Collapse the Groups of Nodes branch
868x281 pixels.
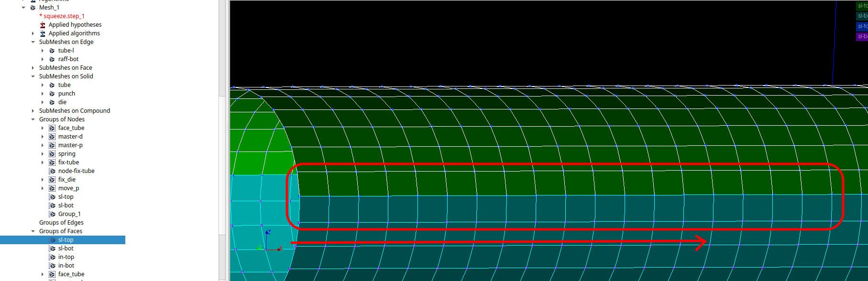[x=33, y=119]
